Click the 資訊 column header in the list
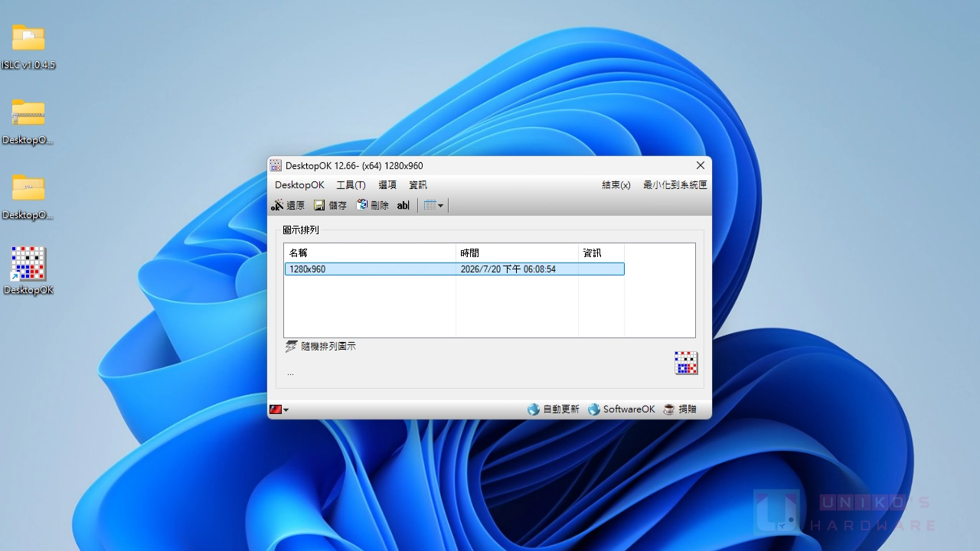Viewport: 980px width, 551px height. click(x=601, y=253)
